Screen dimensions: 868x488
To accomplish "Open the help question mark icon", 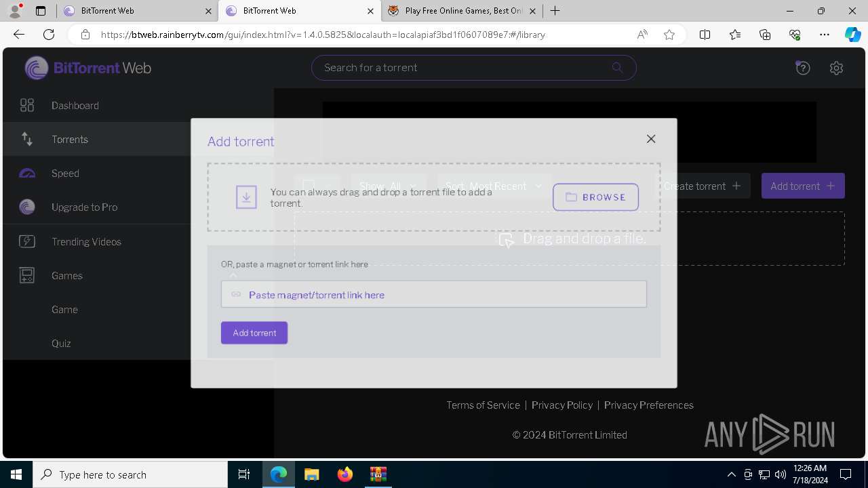I will (803, 68).
